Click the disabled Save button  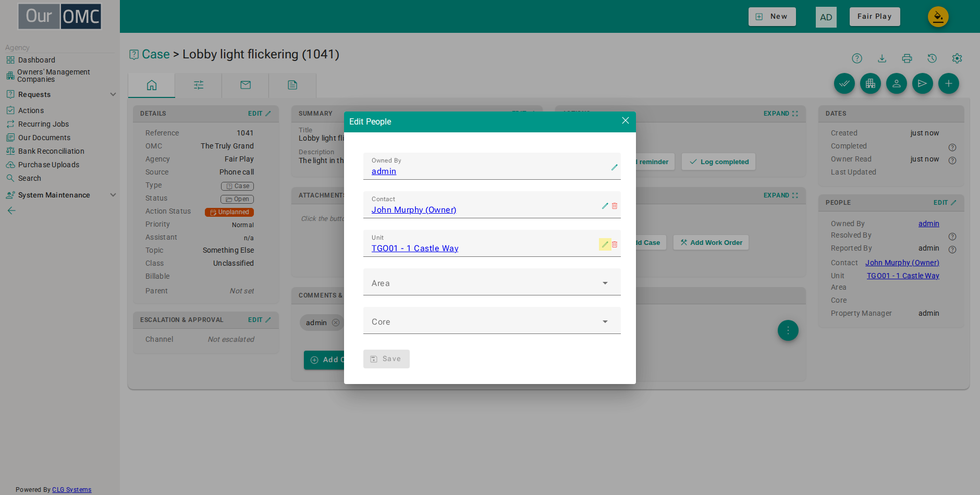[x=386, y=359]
